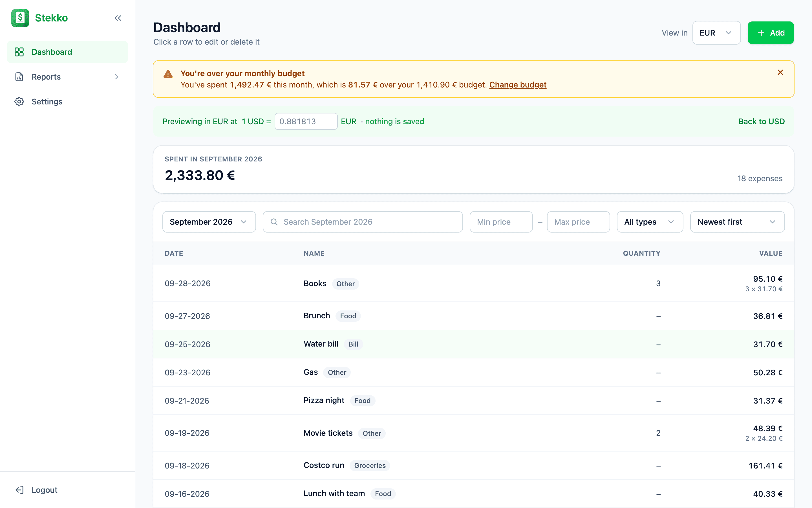Open the September 2026 month dropdown
The width and height of the screenshot is (812, 508).
(209, 222)
